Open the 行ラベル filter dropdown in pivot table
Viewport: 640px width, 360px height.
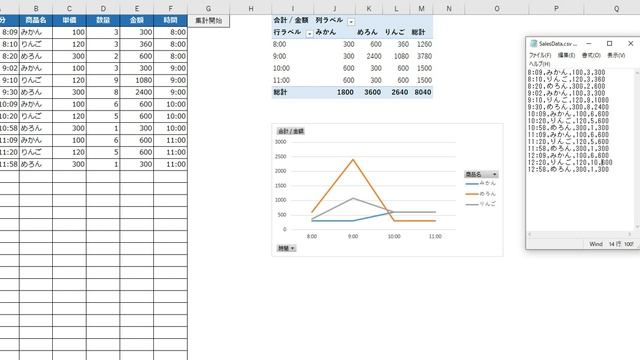coord(309,33)
